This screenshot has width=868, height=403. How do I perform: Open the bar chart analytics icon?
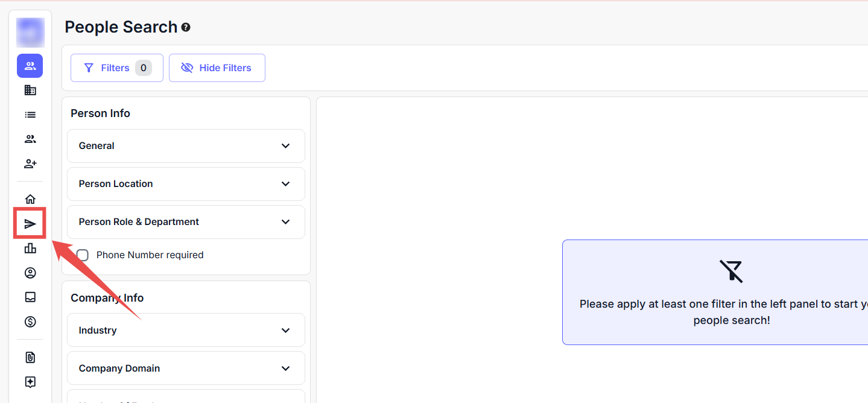point(30,248)
